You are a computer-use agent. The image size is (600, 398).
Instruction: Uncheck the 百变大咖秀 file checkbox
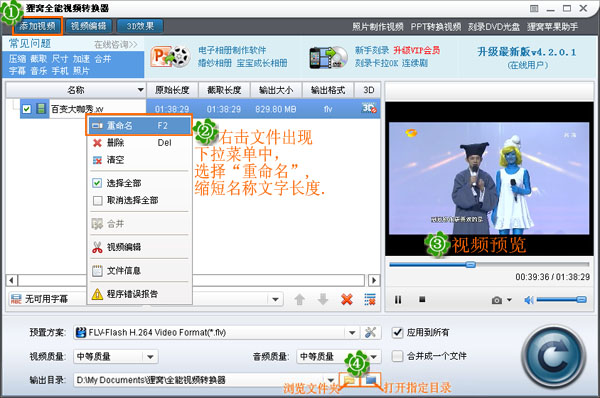[x=26, y=109]
